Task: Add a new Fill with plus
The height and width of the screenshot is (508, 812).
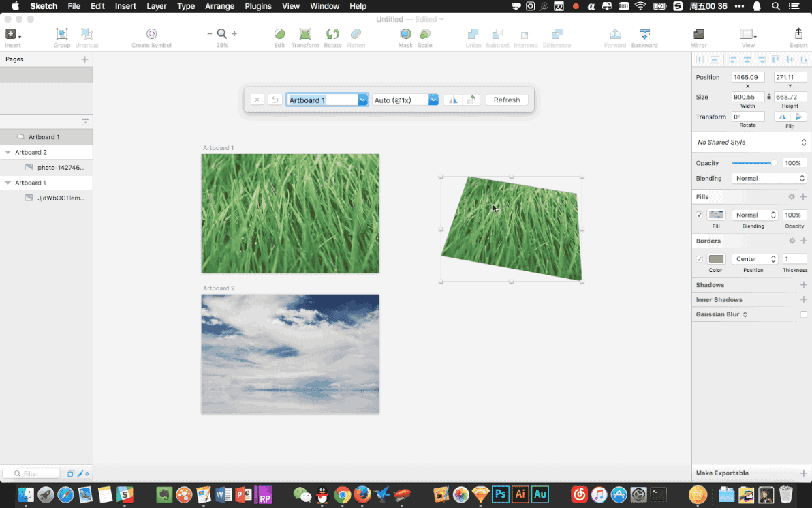Action: 803,197
